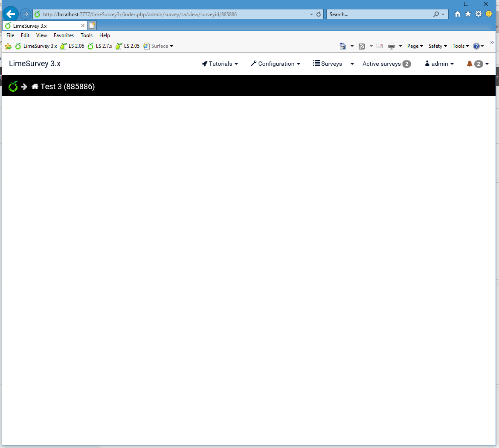Open the Tools menu in menu bar

[87, 35]
